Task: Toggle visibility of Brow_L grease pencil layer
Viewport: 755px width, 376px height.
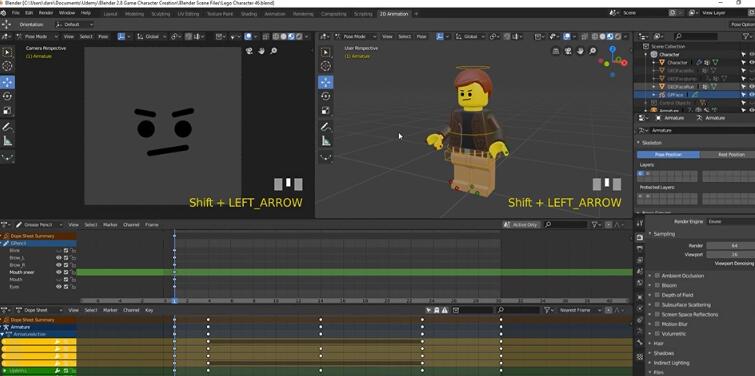Action: click(x=59, y=258)
